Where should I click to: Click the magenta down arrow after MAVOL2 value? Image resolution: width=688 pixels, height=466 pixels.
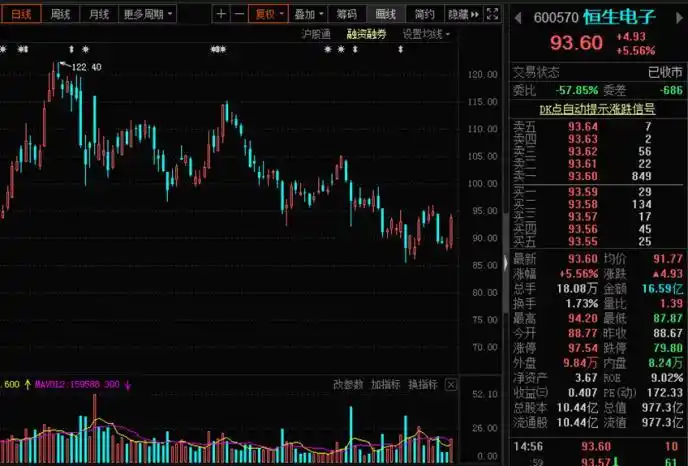[x=128, y=385]
